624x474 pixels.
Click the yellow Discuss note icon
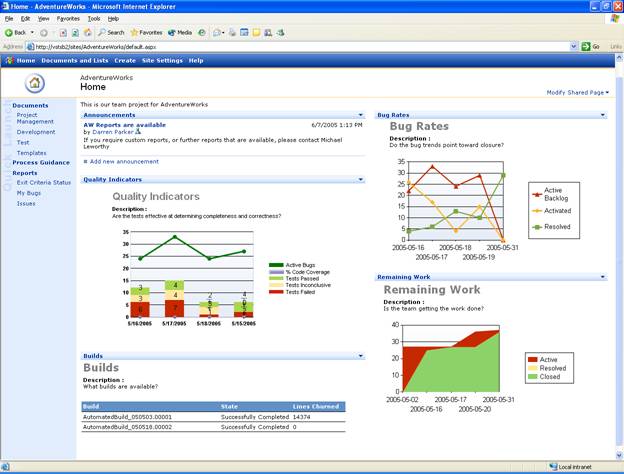click(x=256, y=33)
